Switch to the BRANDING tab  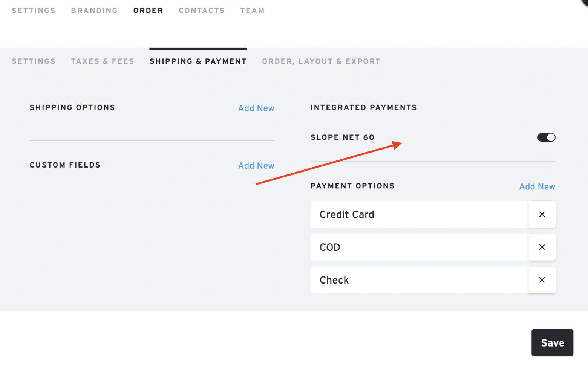pyautogui.click(x=94, y=10)
